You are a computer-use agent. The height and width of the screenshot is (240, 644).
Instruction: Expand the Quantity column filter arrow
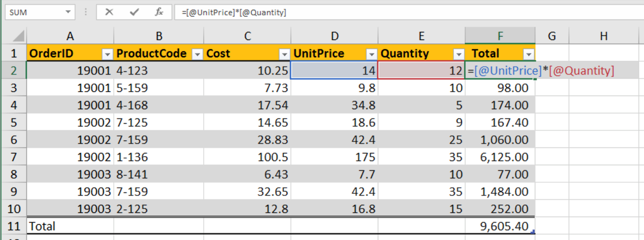pos(458,54)
